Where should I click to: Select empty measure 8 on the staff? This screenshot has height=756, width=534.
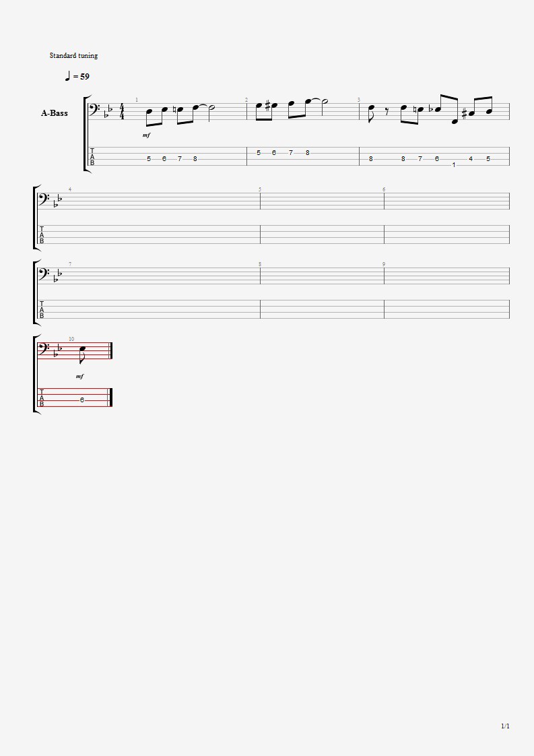pos(322,276)
